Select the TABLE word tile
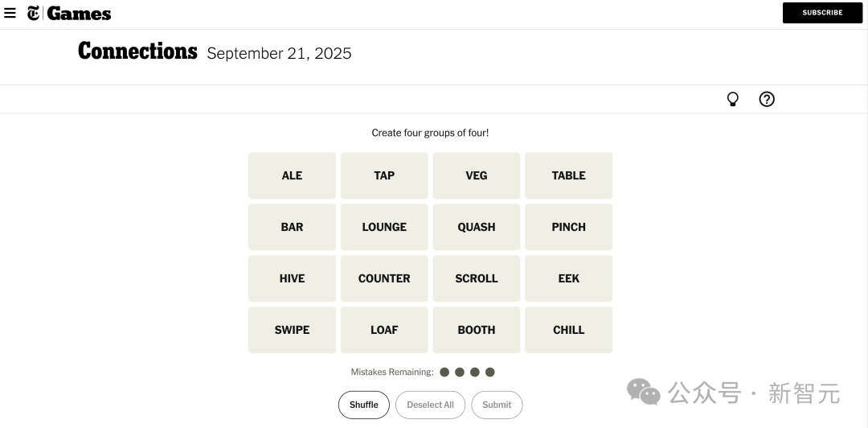 point(568,175)
